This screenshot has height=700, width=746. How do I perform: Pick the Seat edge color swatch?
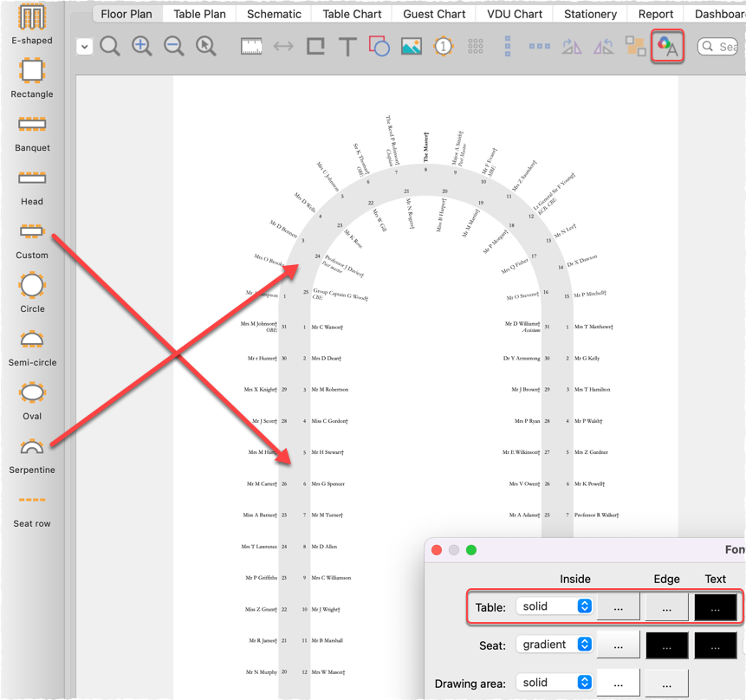pyautogui.click(x=666, y=645)
